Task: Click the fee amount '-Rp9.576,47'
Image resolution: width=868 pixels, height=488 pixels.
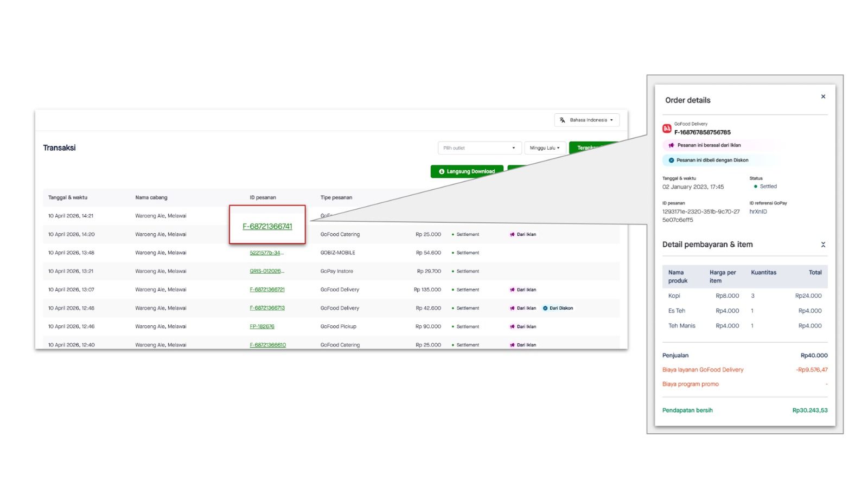Action: 812,370
